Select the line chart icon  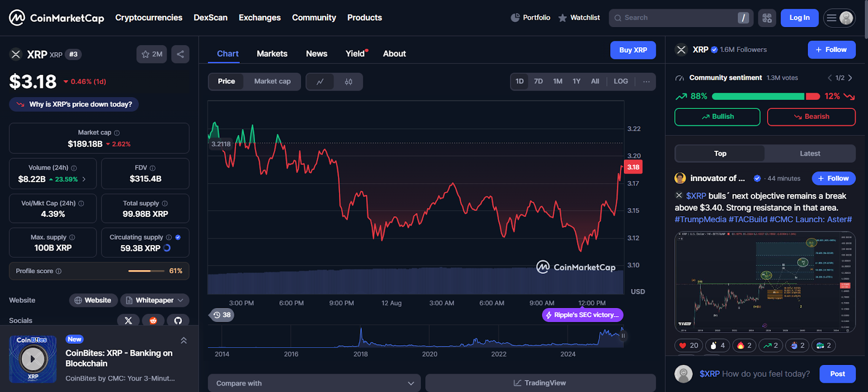tap(320, 82)
